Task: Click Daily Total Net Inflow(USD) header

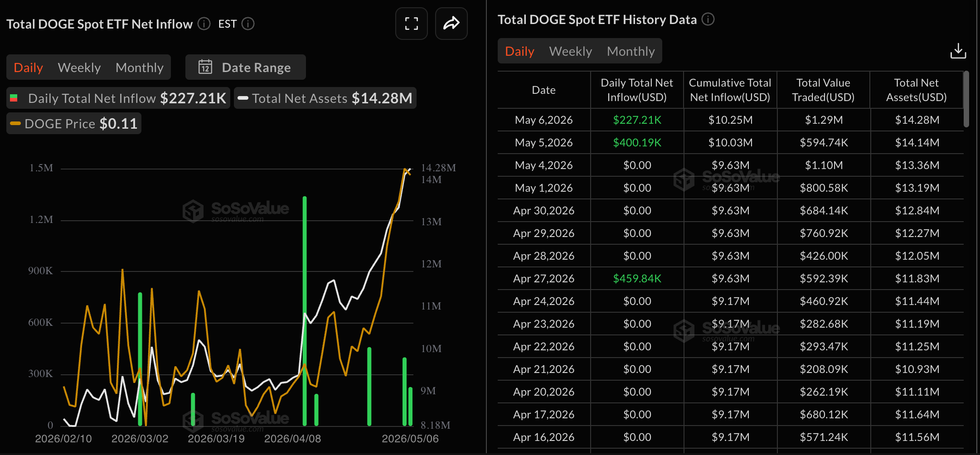Action: 637,90
